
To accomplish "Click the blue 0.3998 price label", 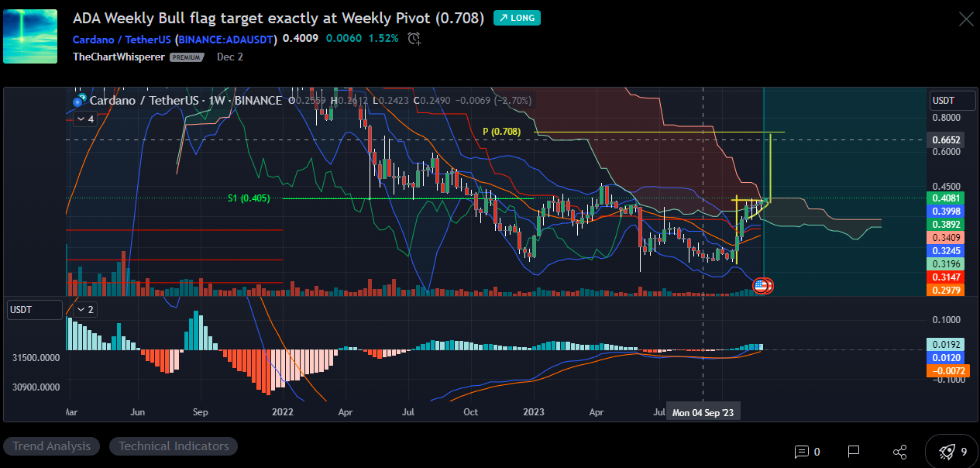I will 946,211.
